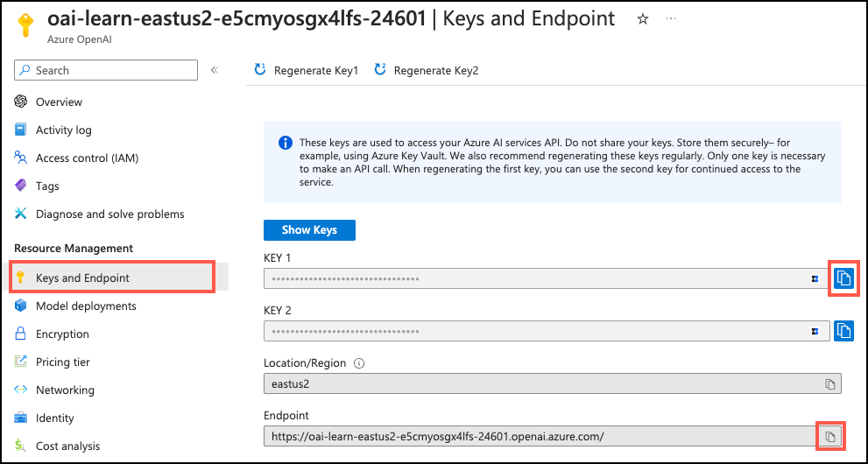The width and height of the screenshot is (868, 464).
Task: Click the KEY 1 masked field
Action: (x=547, y=278)
